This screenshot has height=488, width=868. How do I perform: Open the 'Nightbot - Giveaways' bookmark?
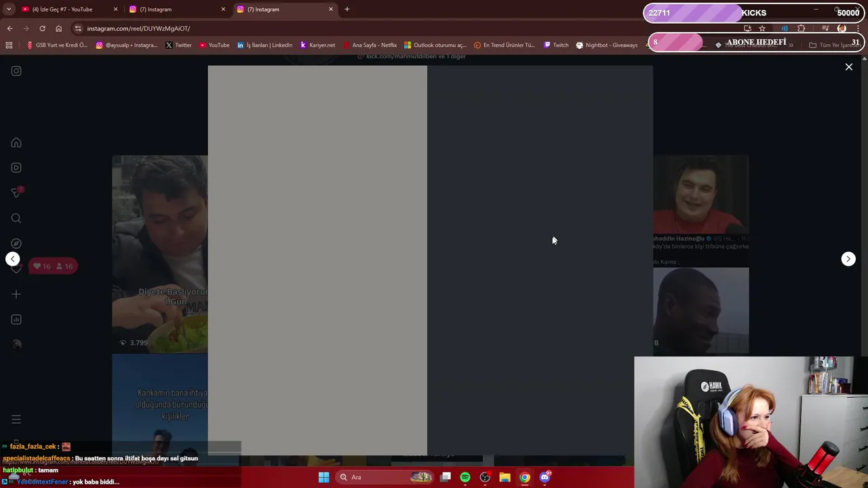(607, 45)
